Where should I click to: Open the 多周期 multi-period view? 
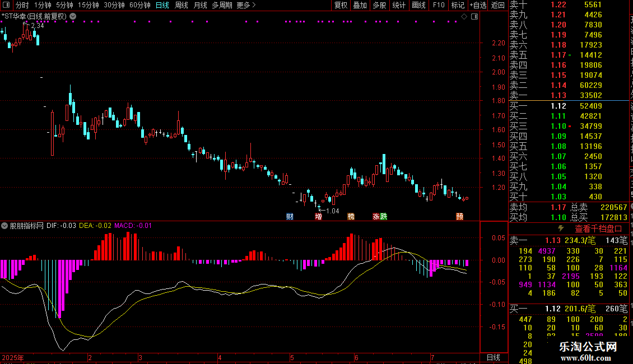point(222,5)
